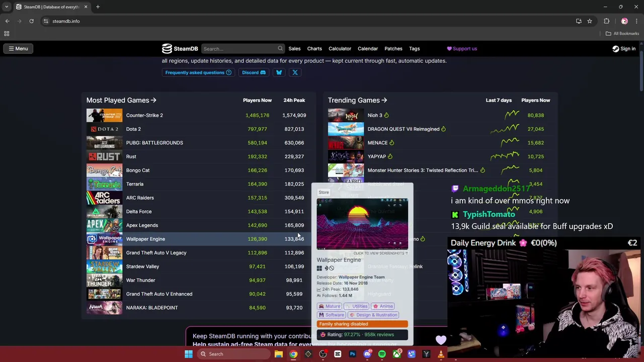
Task: Click the Rating 97.27% bar in popup
Action: (x=362, y=334)
